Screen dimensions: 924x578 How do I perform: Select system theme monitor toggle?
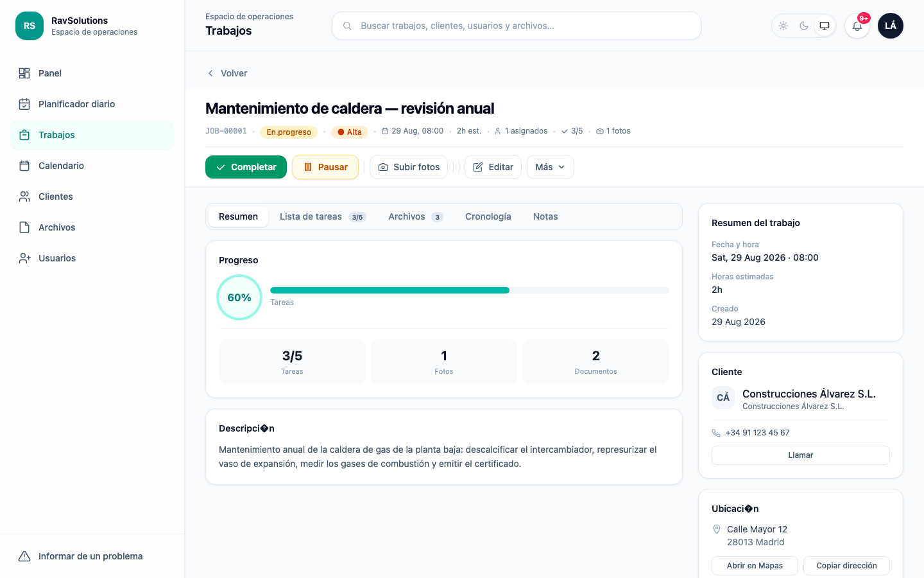point(825,26)
